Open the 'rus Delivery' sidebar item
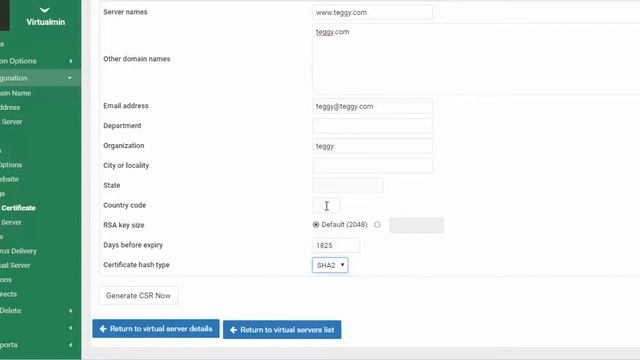Screen dimensions: 640x360 point(18,251)
